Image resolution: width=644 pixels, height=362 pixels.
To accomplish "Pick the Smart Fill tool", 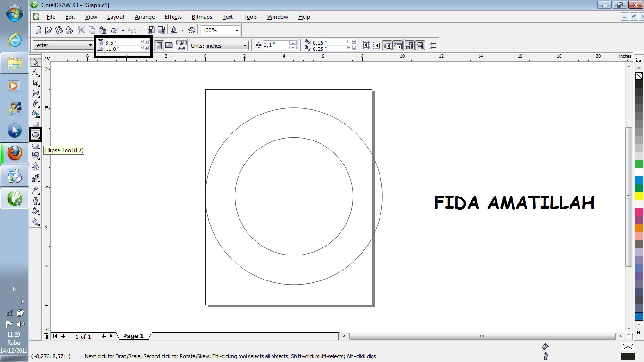I will point(35,114).
